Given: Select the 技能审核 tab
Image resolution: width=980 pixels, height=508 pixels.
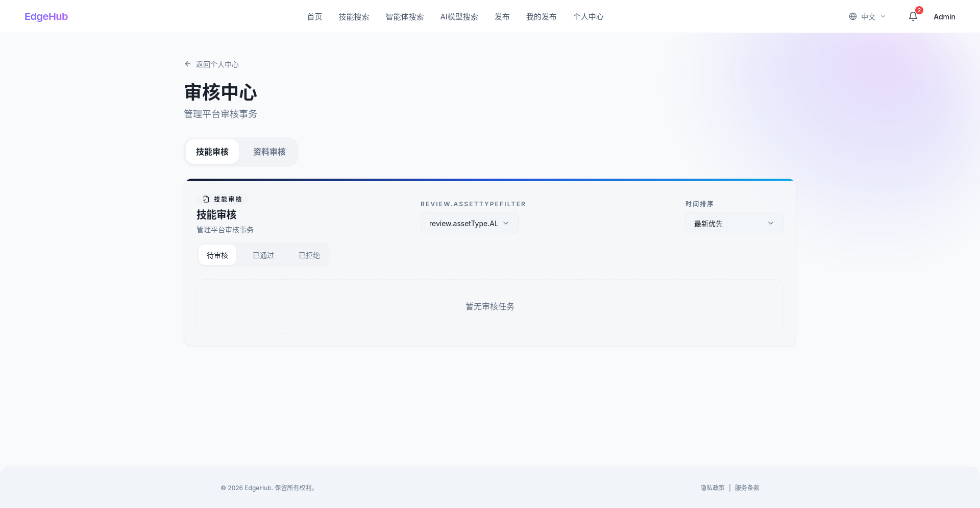Looking at the screenshot, I should 212,152.
